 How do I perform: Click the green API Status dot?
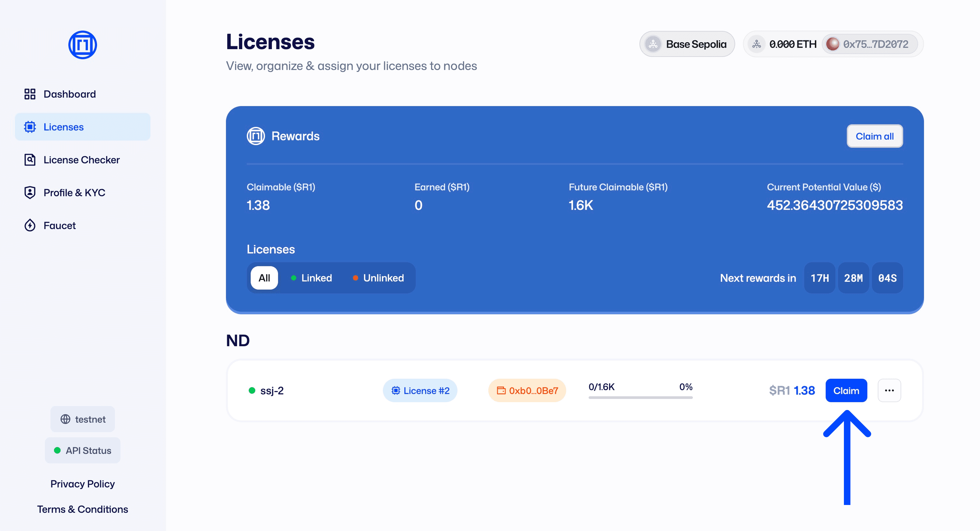57,450
